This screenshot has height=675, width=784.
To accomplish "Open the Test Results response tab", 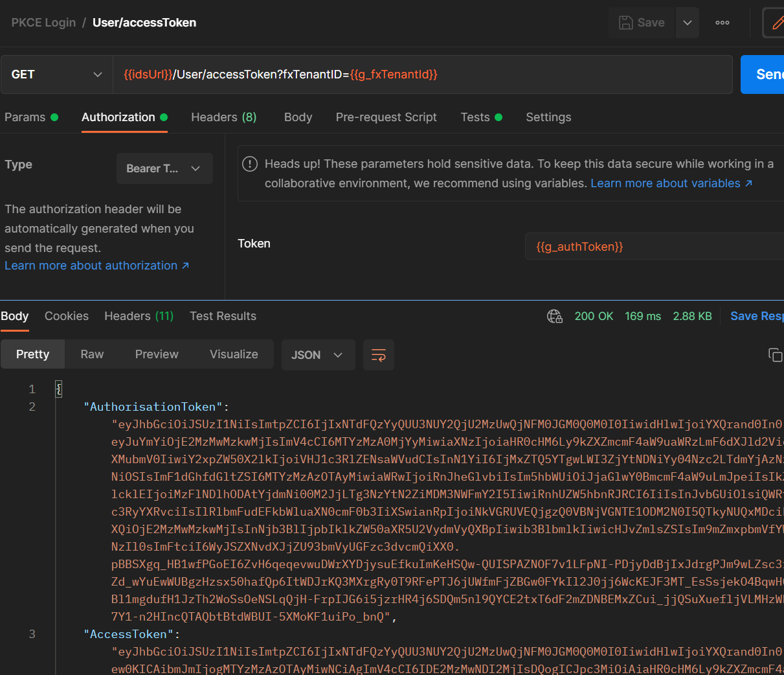I will (x=223, y=316).
